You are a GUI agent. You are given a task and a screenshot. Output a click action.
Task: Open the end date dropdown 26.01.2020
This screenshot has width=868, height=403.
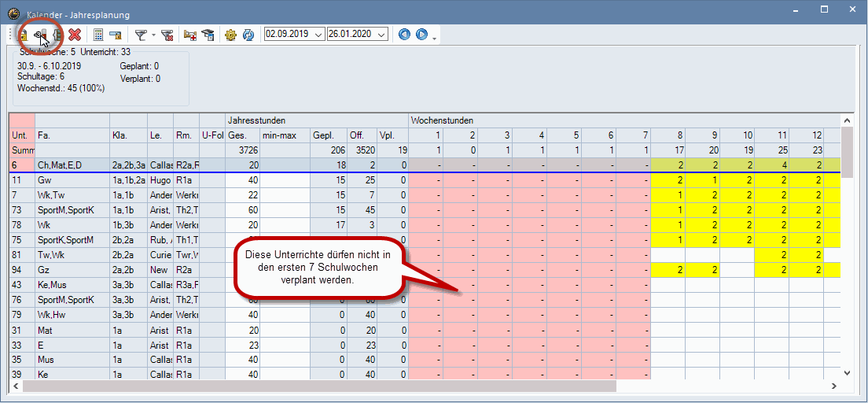pyautogui.click(x=381, y=35)
